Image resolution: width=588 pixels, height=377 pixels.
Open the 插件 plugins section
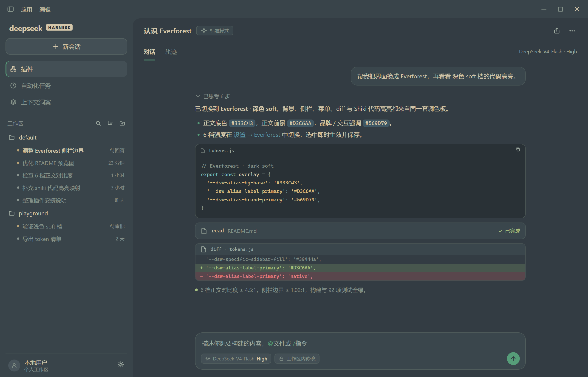(66, 69)
